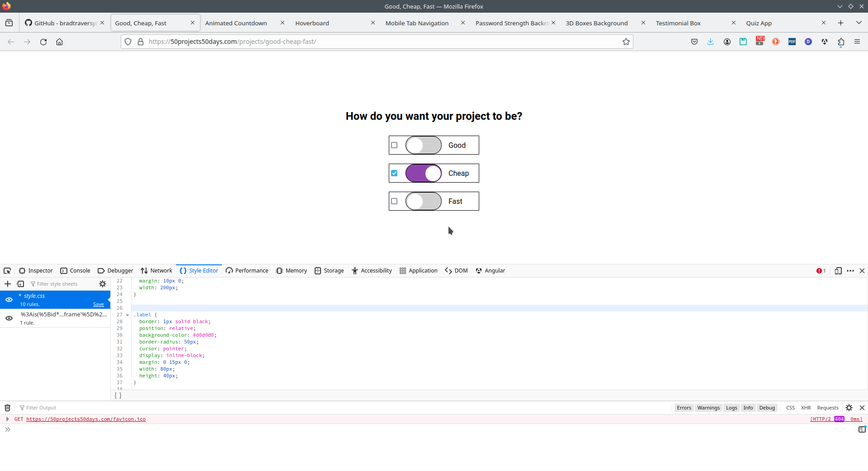Enable the XHR console filter

click(806, 408)
